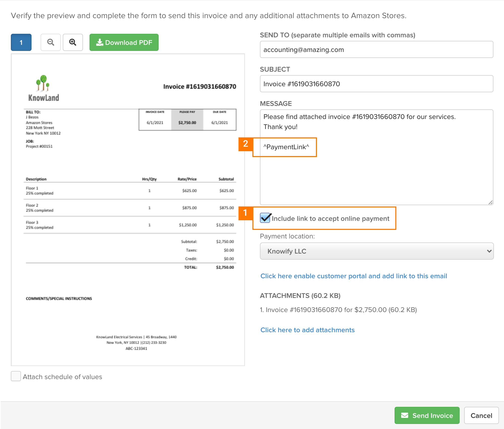
Task: Click the ^PaymentLink^ placeholder in the message
Action: [286, 147]
